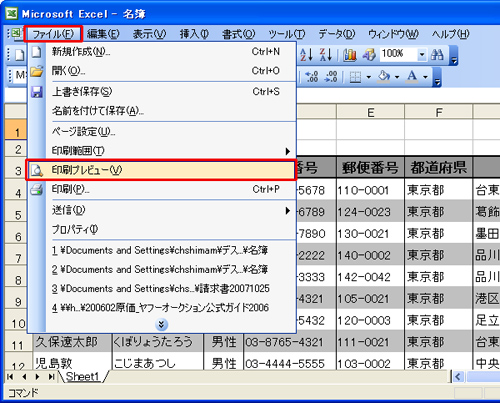
Task: Select row 1 header
Action: (x=16, y=131)
